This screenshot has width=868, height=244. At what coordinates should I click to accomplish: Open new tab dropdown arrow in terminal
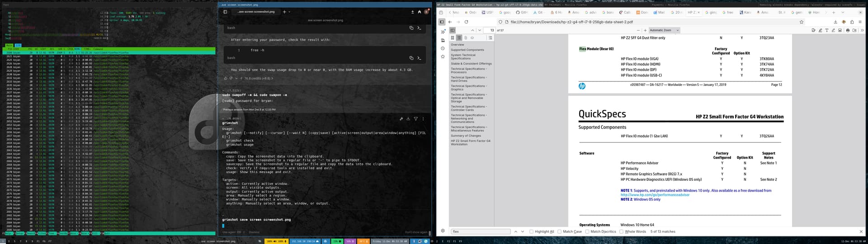tap(289, 12)
